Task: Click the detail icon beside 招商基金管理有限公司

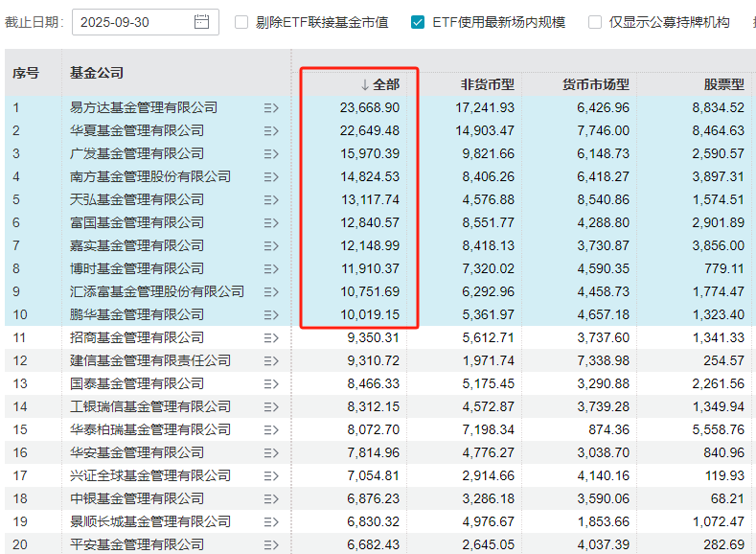Action: (270, 337)
